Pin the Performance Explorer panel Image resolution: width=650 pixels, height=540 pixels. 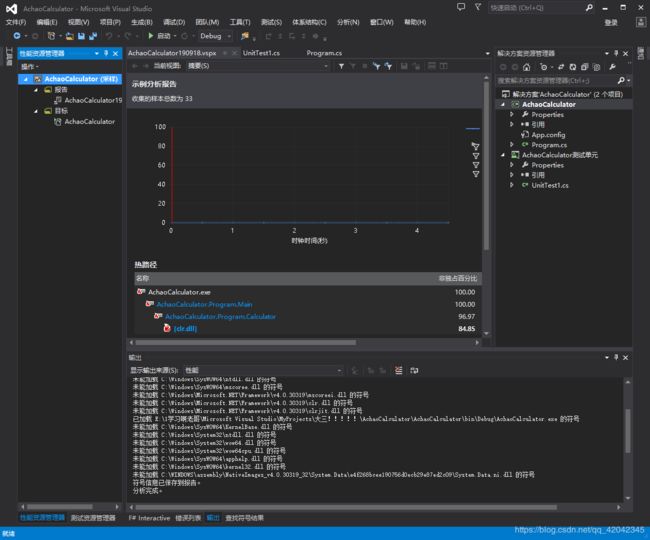point(106,53)
